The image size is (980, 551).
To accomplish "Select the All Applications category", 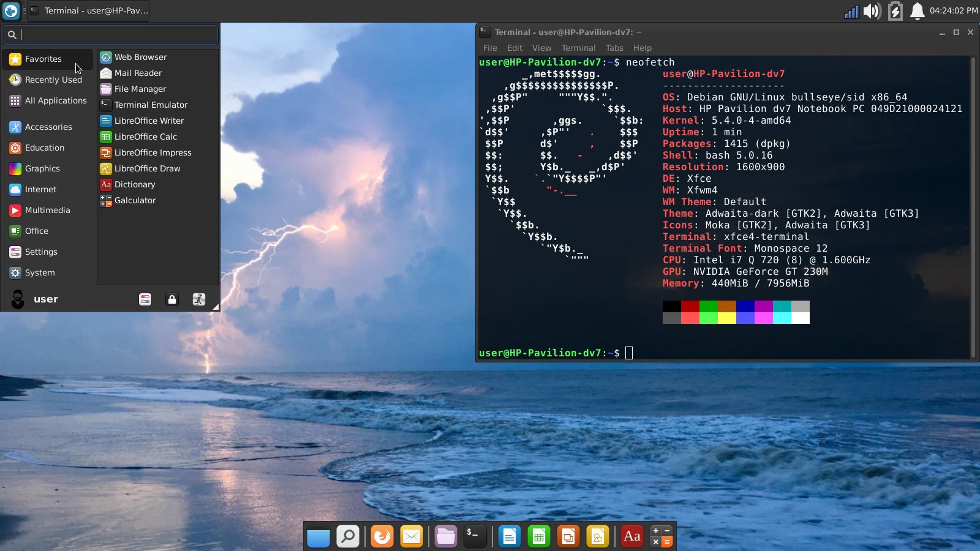I will tap(55, 100).
